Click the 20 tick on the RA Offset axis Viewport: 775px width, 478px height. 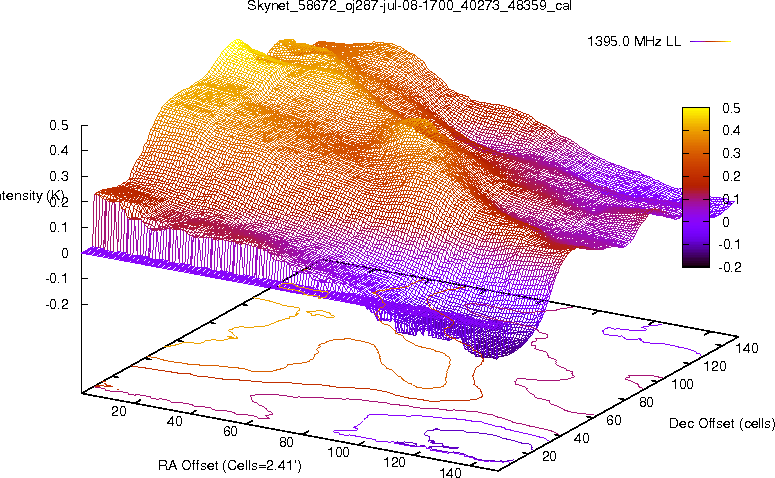tap(119, 411)
